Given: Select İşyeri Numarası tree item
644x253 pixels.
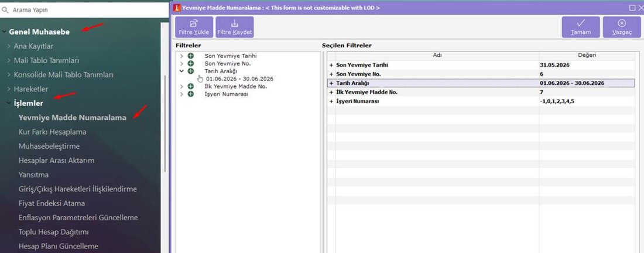Looking at the screenshot, I should tap(226, 94).
